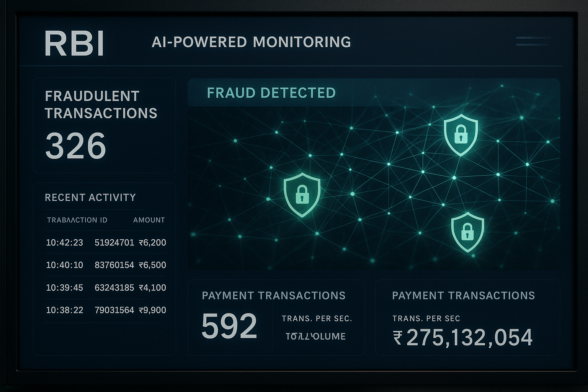Click the RBI logo
This screenshot has height=392, width=588.
[74, 44]
